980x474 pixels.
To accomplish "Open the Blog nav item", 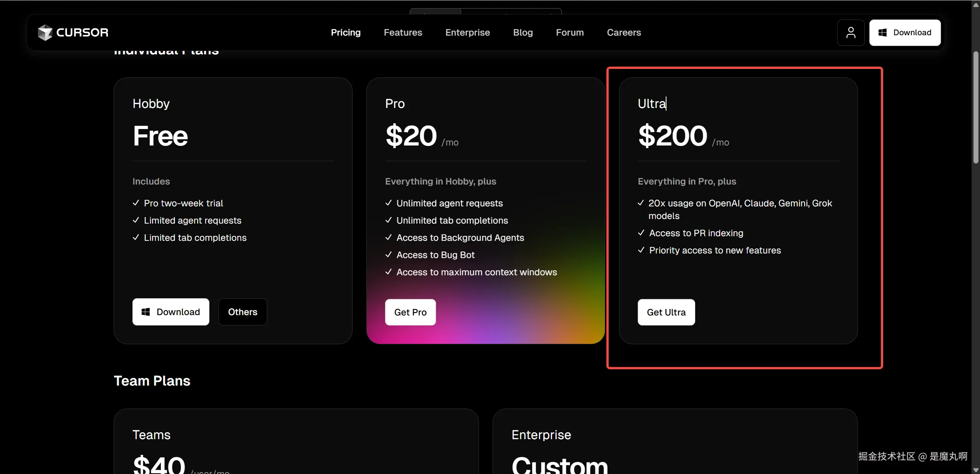I will point(523,33).
